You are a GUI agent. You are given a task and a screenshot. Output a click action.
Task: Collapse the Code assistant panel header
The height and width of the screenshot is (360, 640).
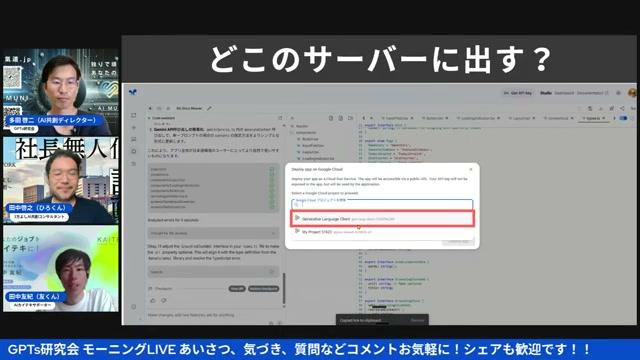162,118
